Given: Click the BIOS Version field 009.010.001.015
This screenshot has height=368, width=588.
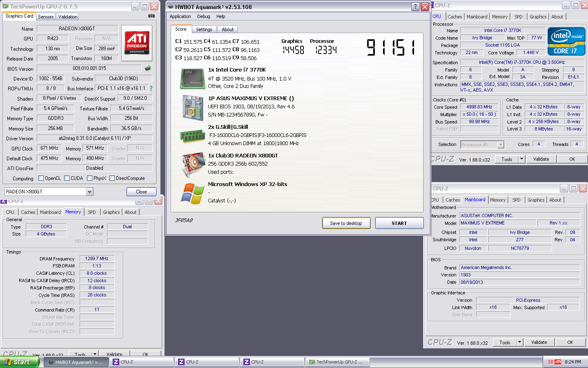Looking at the screenshot, I should click(89, 68).
